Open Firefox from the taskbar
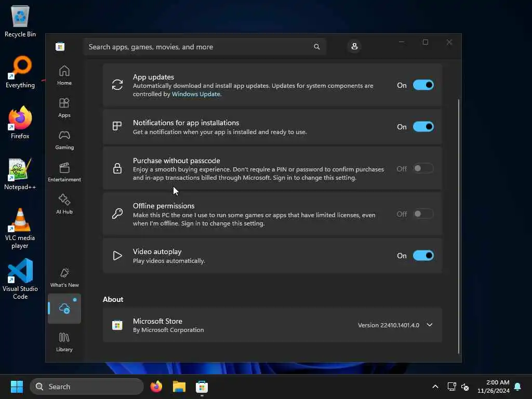532x399 pixels. pyautogui.click(x=156, y=387)
